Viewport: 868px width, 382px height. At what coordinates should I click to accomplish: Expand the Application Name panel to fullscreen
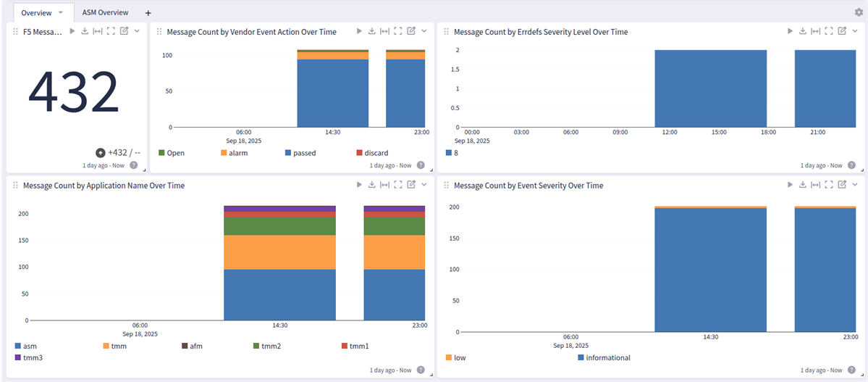pos(397,186)
